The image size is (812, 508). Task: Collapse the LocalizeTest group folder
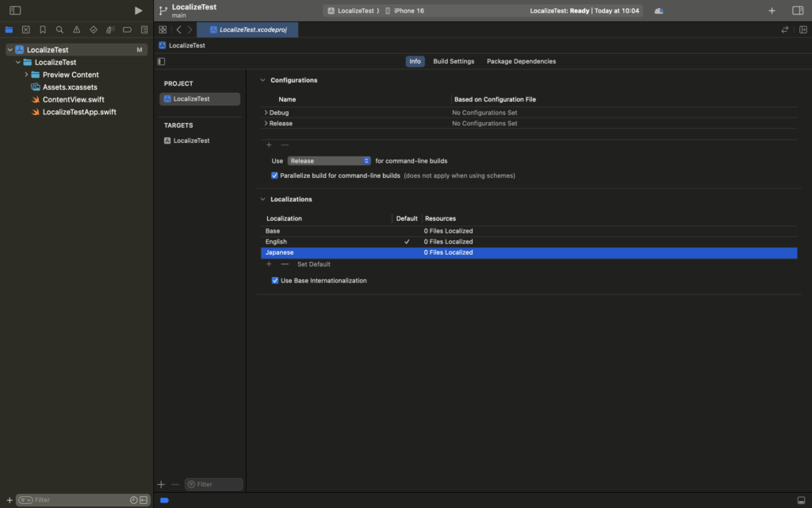click(x=18, y=62)
